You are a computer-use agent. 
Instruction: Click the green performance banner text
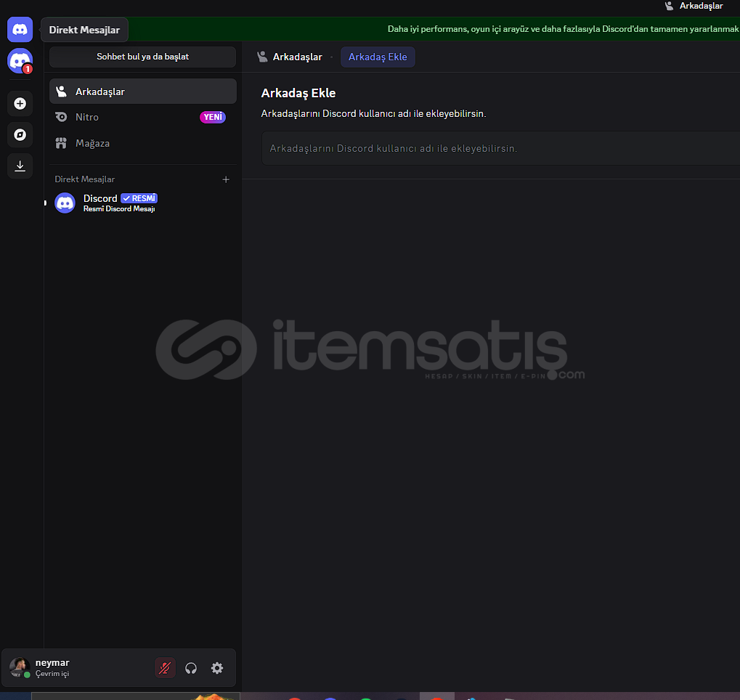563,29
